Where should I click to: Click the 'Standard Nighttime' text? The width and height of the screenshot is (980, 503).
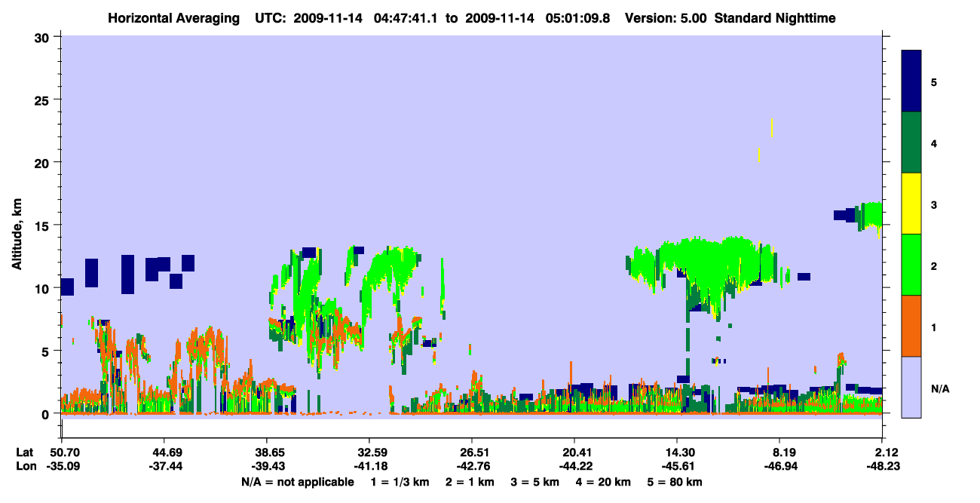tap(775, 17)
